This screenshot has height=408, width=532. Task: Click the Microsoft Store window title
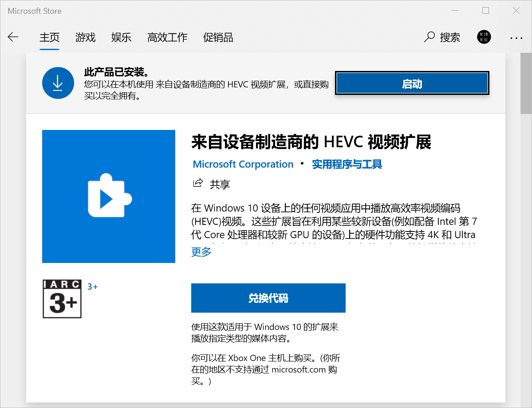[x=35, y=11]
